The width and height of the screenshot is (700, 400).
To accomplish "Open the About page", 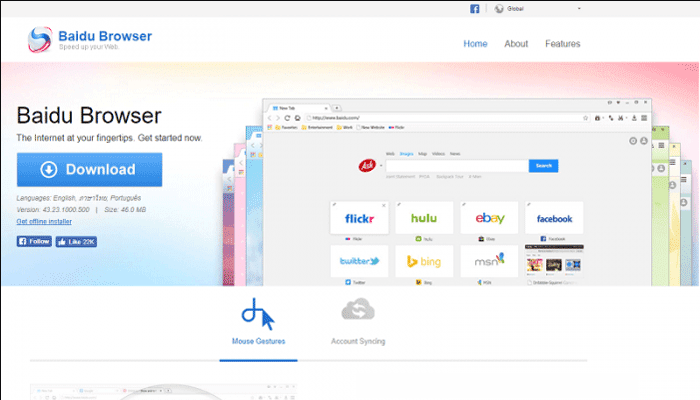I will click(x=516, y=44).
